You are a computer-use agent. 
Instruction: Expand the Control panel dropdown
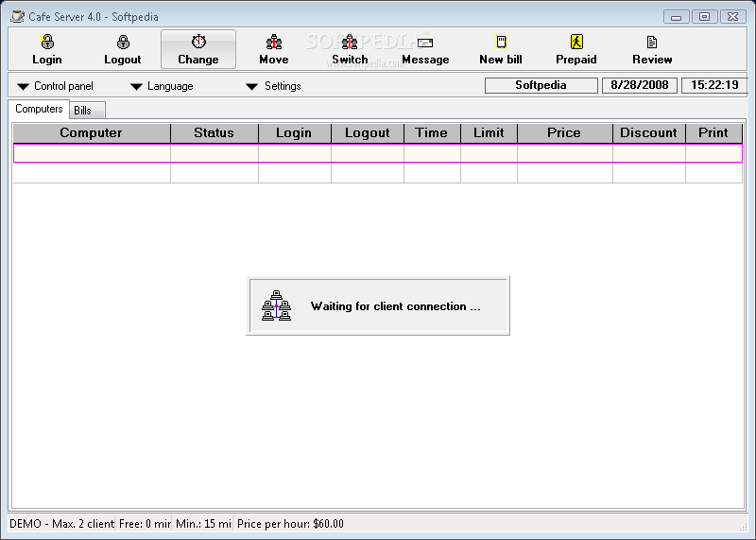pos(55,86)
